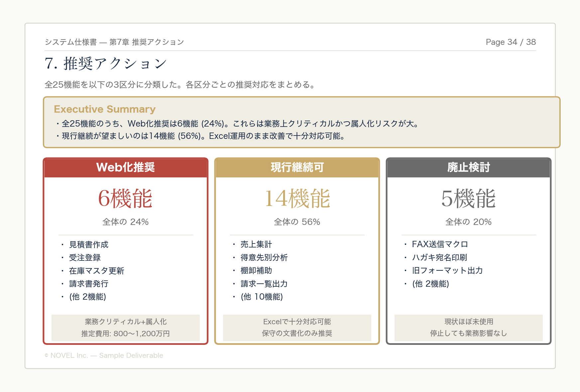The width and height of the screenshot is (580, 392).
Task: Select the 廃止検討 card header
Action: tap(469, 167)
